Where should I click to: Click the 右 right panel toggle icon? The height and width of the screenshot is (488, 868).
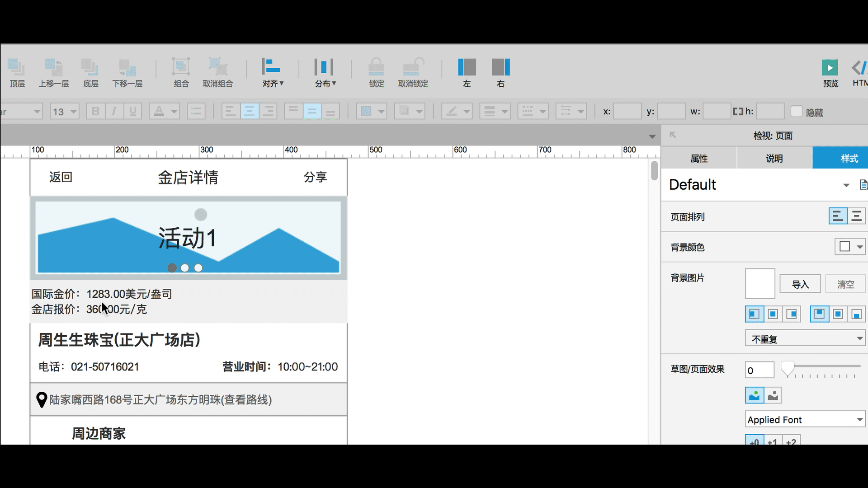click(501, 67)
